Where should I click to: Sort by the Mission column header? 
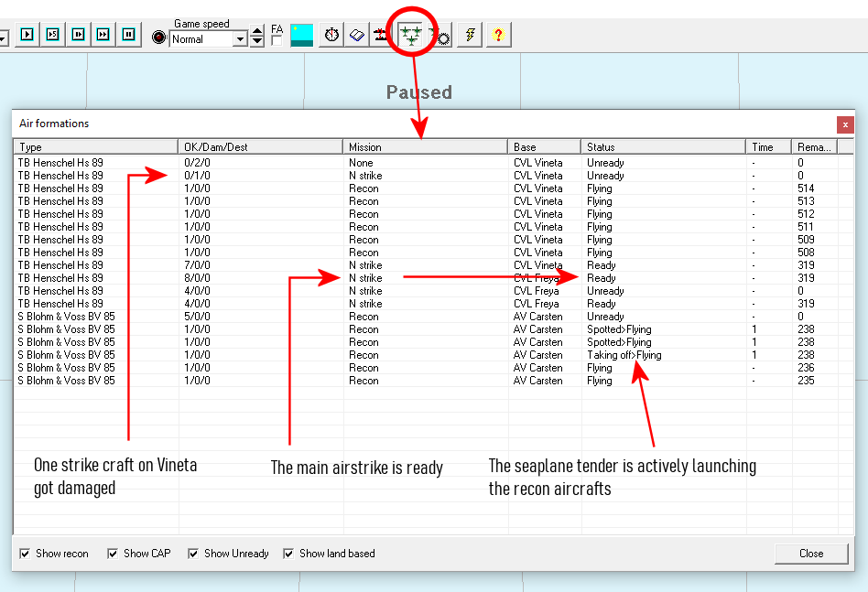tap(425, 146)
